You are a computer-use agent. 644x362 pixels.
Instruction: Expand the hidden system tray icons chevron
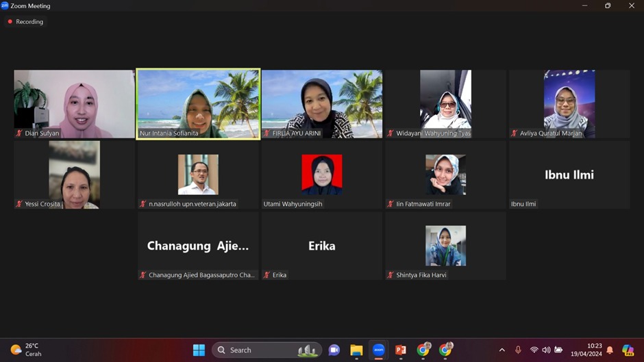pos(502,350)
